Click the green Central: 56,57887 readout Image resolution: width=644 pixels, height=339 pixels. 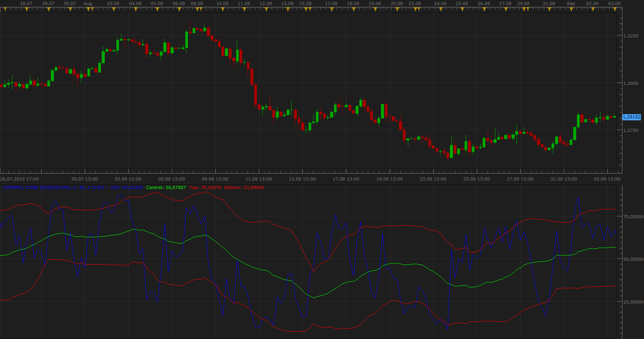[166, 187]
